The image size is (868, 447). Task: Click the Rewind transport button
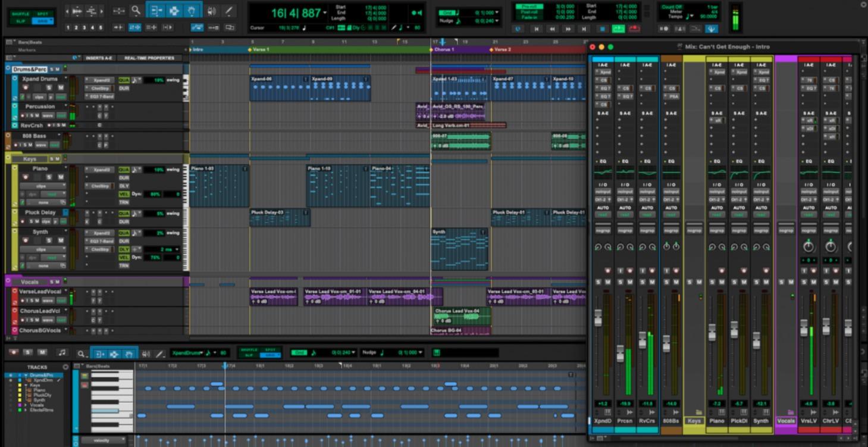click(553, 29)
